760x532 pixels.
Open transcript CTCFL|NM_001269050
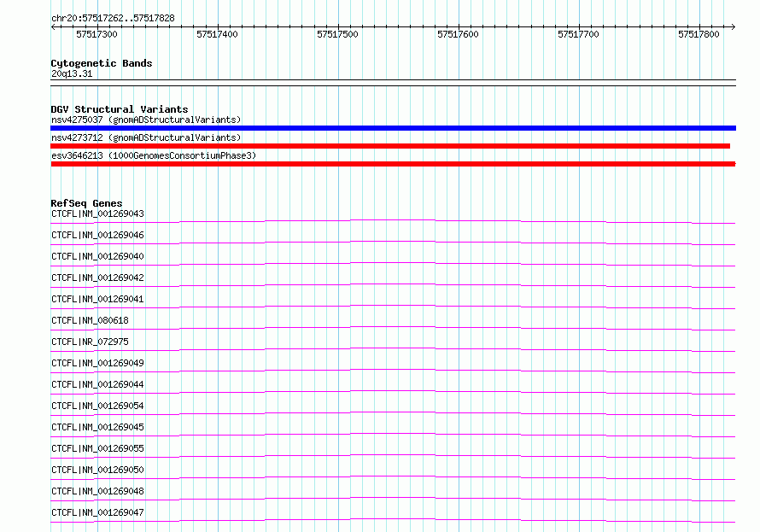(97, 470)
